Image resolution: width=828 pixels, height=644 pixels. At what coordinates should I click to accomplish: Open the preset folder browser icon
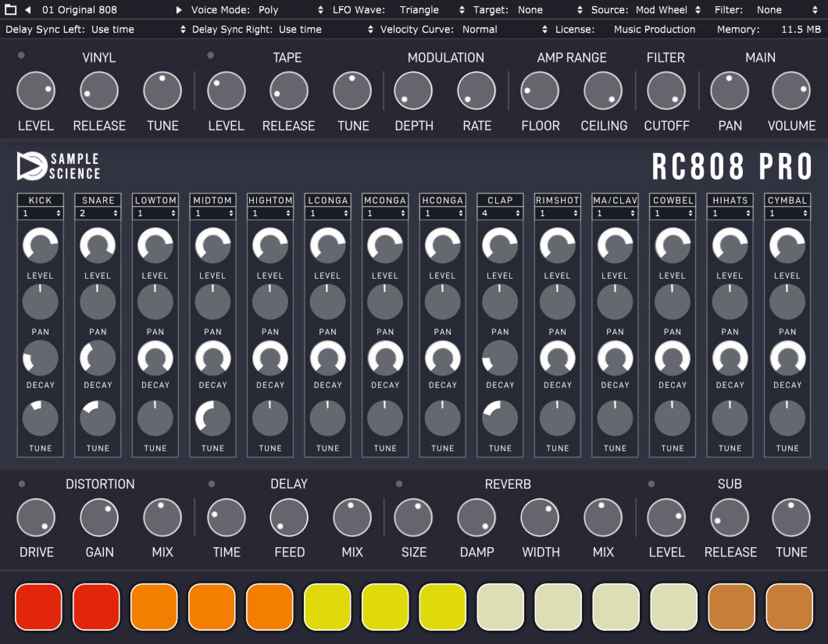[x=11, y=10]
